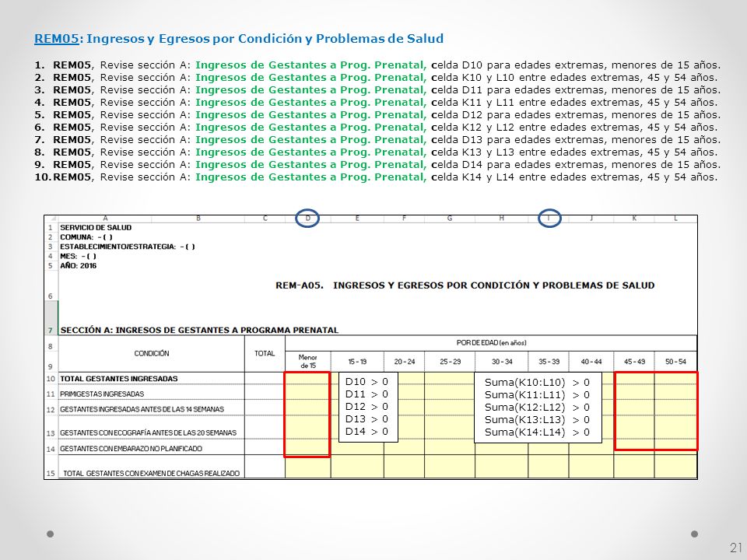Select column G header in spreadsheet
Viewport: 747px width, 560px height.
[x=450, y=219]
